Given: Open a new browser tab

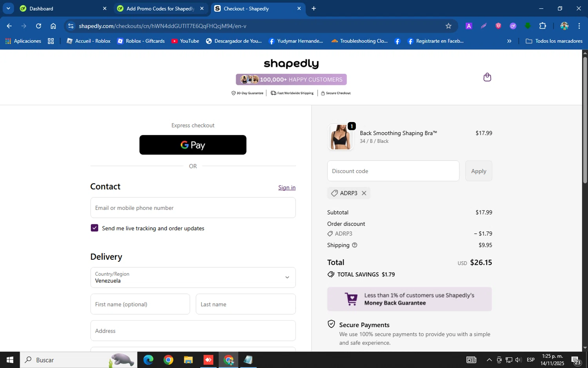Looking at the screenshot, I should 314,9.
